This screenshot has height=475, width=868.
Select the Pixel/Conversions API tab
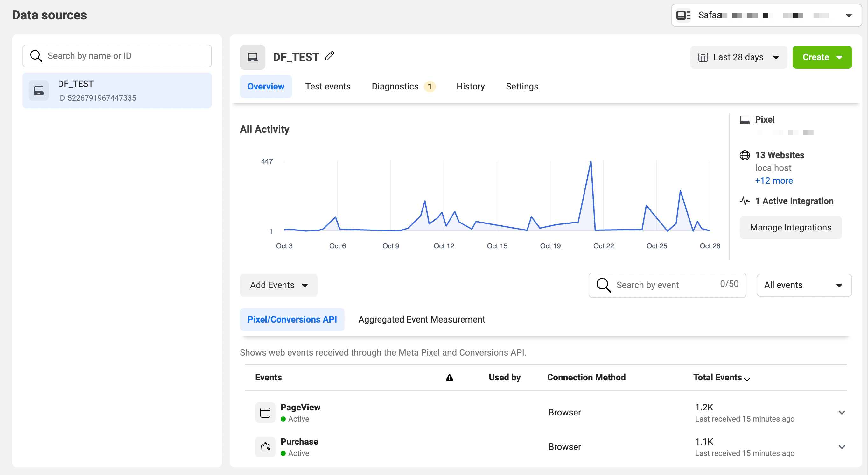292,320
